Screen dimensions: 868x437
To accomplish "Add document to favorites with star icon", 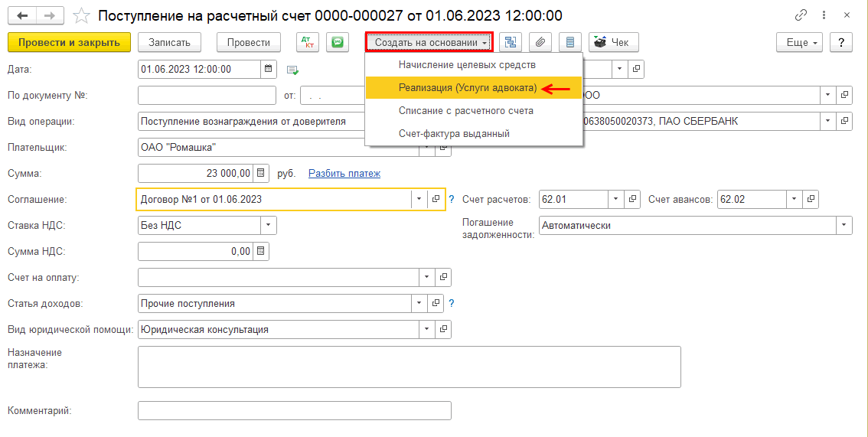I will point(80,15).
